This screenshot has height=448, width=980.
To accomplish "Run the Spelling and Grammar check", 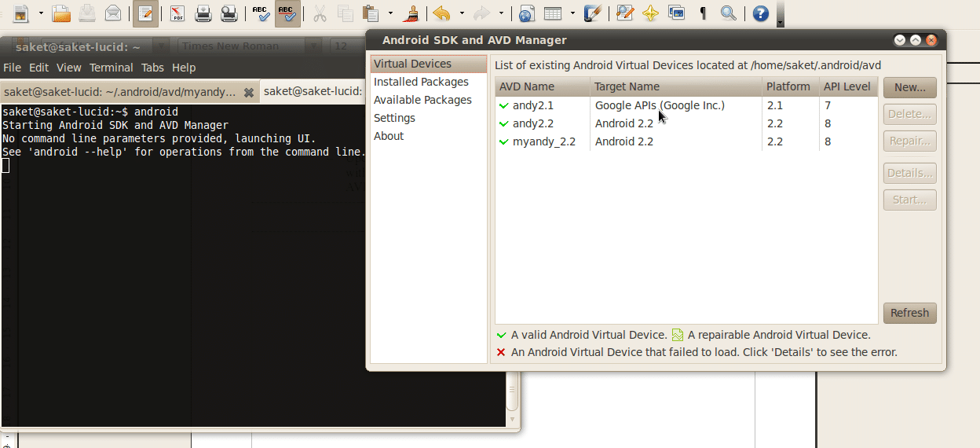I will click(260, 13).
